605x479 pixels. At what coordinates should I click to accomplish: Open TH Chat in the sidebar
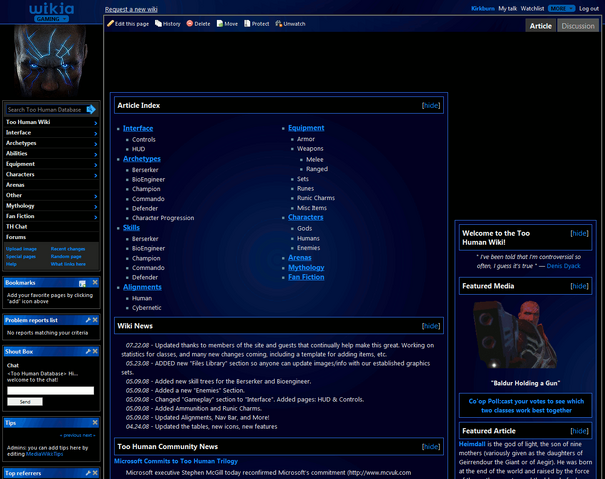click(x=17, y=227)
